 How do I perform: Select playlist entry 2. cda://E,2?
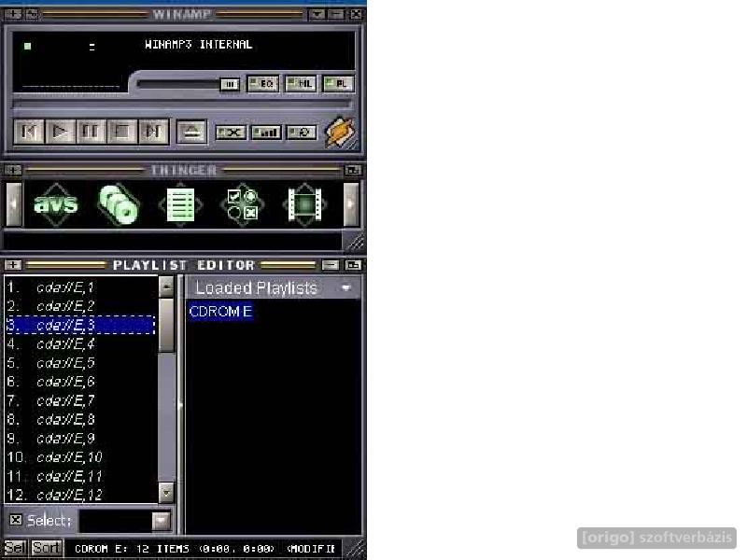[81, 306]
